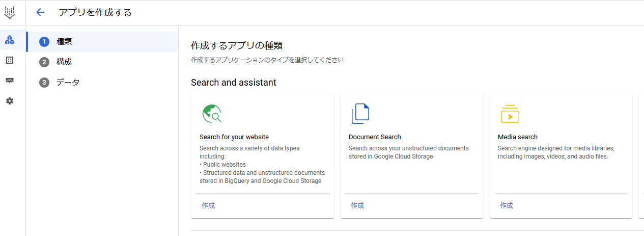This screenshot has width=644, height=236.
Task: Select the Media search card title
Action: [518, 137]
